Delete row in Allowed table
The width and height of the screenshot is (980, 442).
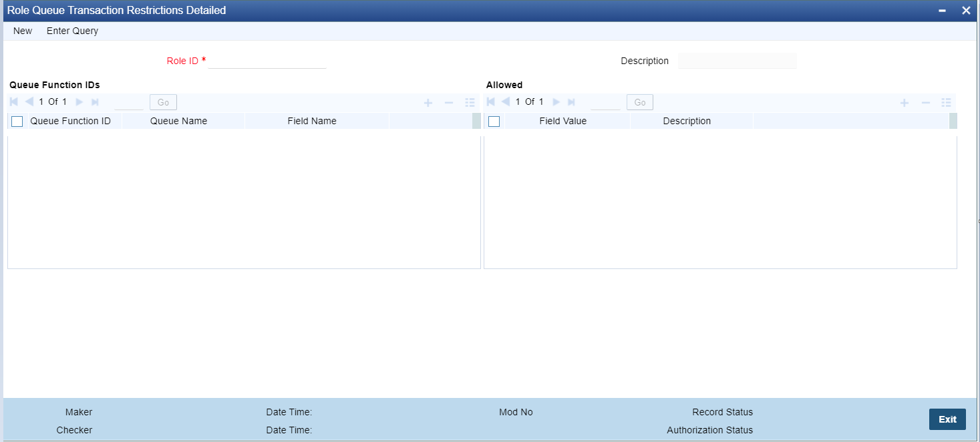[x=925, y=103]
